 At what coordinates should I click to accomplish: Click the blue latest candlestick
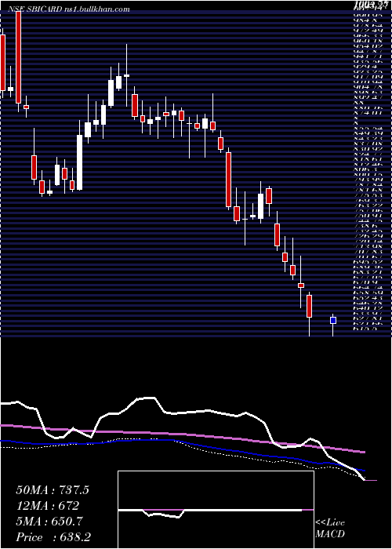click(x=333, y=320)
